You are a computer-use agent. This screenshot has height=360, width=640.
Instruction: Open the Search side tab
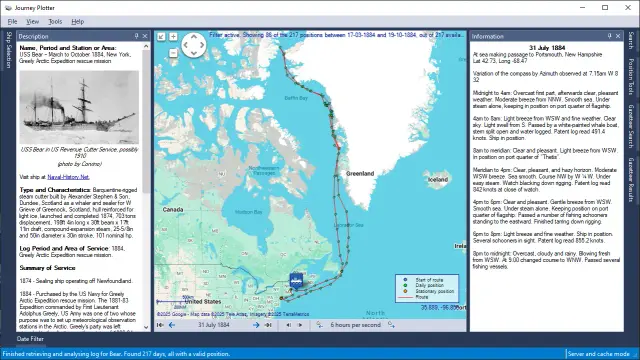pos(631,40)
